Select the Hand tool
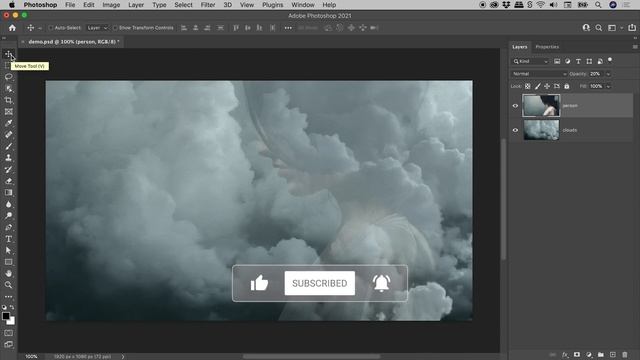The width and height of the screenshot is (640, 360). (8, 273)
